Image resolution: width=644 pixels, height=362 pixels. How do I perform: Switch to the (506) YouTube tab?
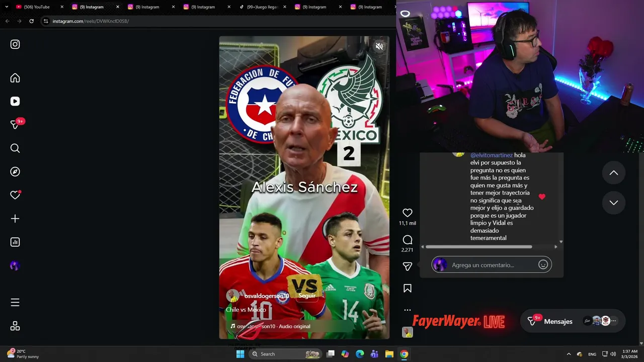[x=37, y=7]
